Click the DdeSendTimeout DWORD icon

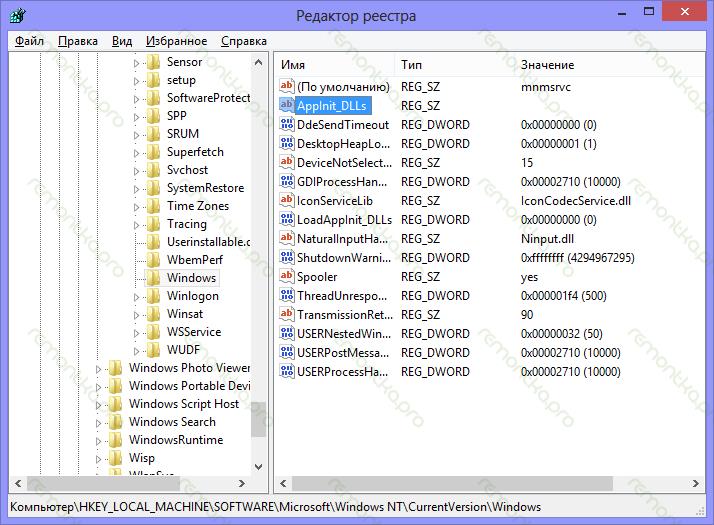pyautogui.click(x=287, y=124)
